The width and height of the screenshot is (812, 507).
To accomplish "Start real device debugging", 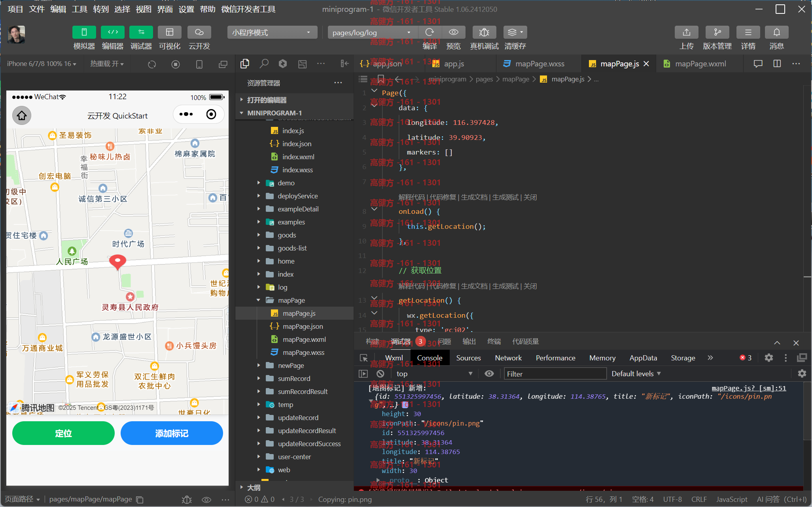I will [484, 32].
